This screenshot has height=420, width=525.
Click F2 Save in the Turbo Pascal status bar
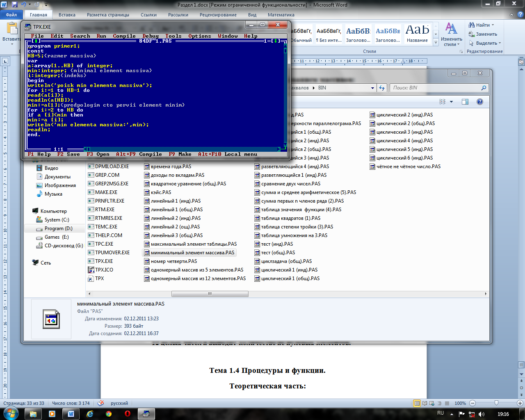pos(68,154)
